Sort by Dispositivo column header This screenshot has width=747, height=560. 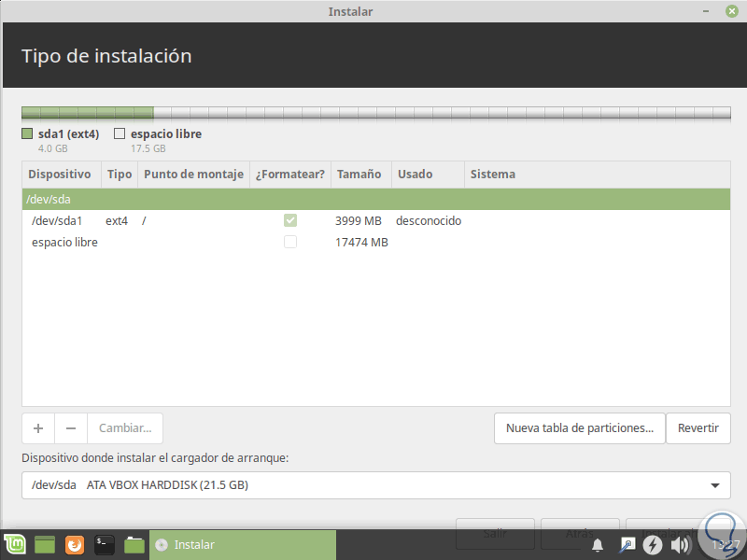62,175
